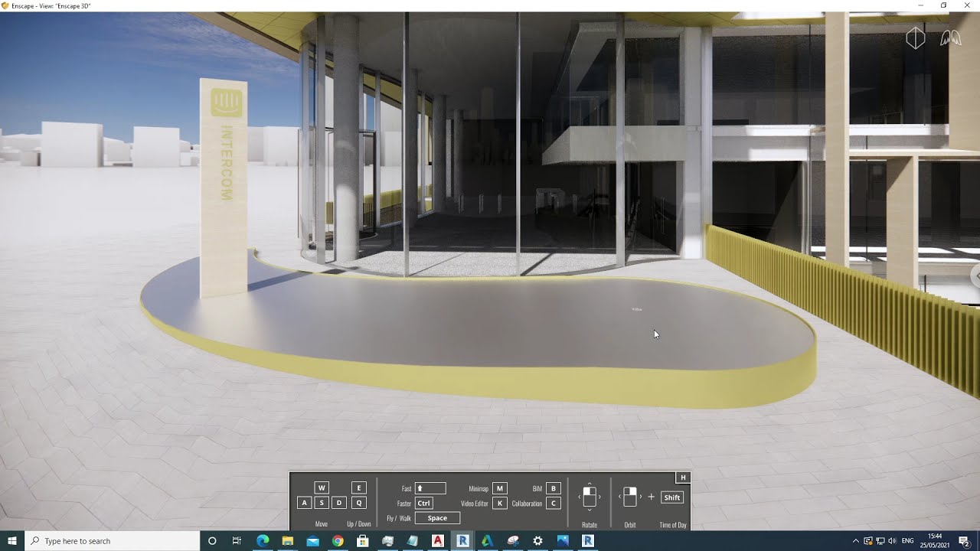
Task: Toggle Fly / Walk with the Space key
Action: (437, 518)
